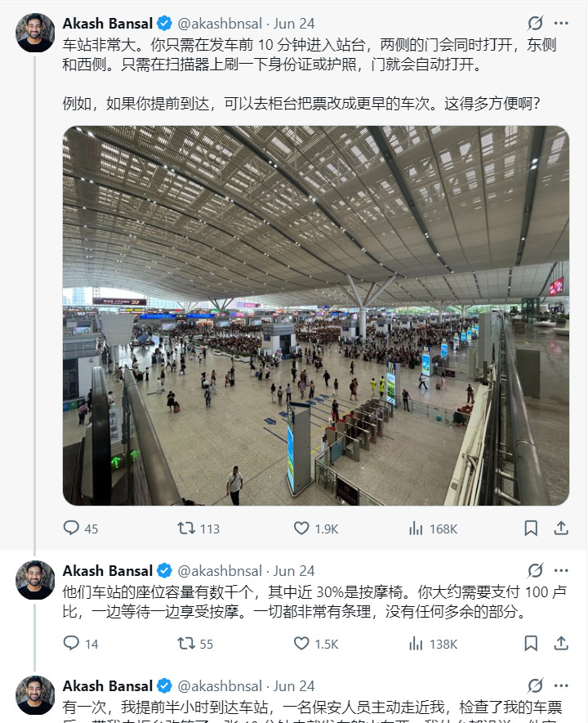Open the three-dot menu on the first tweet
This screenshot has height=723, width=588.
click(x=561, y=23)
